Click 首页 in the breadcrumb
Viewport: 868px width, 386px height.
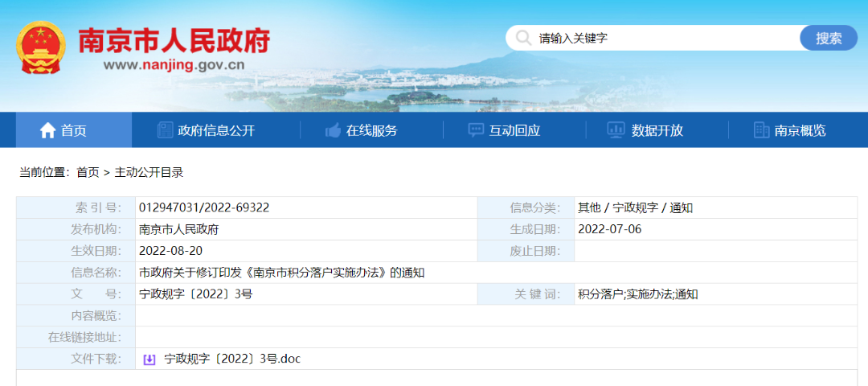[x=88, y=172]
